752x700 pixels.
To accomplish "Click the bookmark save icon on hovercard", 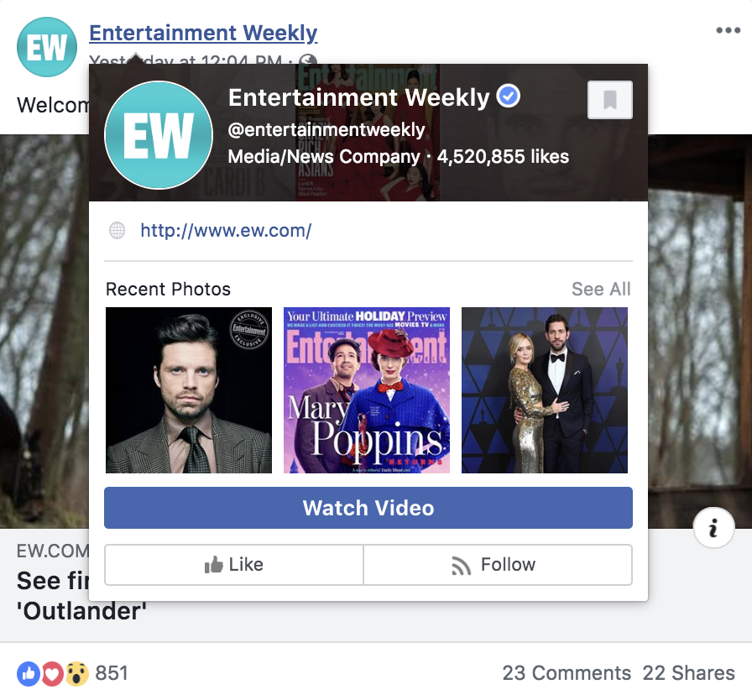I will [609, 100].
